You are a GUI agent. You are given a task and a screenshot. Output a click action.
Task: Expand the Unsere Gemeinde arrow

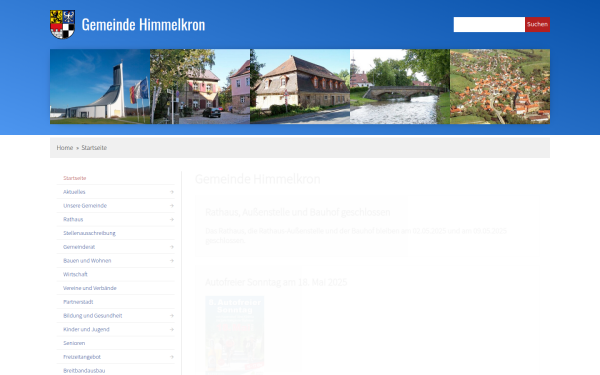tap(171, 206)
